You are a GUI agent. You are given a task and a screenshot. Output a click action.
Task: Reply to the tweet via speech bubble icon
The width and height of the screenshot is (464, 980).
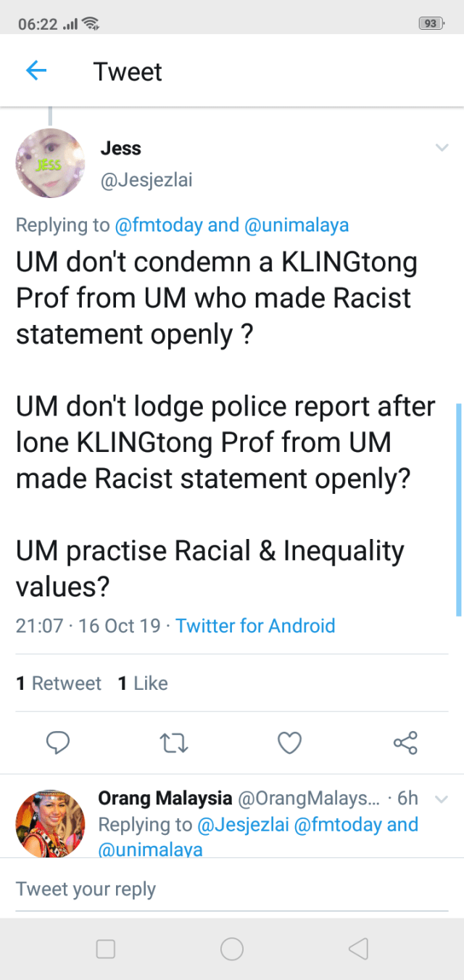57,742
